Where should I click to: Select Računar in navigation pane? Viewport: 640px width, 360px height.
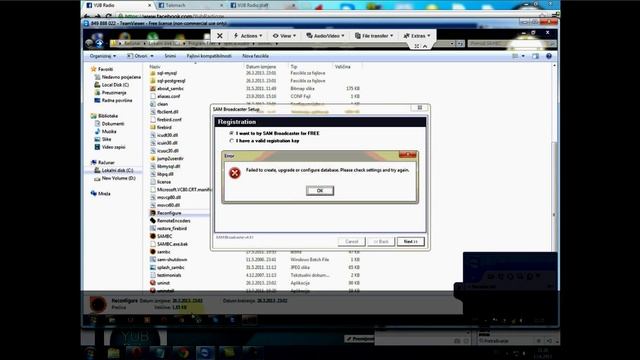102,162
